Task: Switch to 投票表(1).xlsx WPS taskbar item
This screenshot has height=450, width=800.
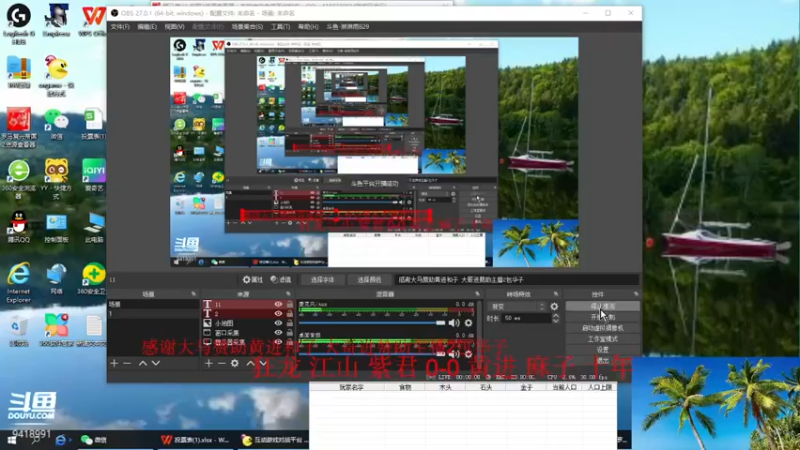Action: (x=195, y=440)
